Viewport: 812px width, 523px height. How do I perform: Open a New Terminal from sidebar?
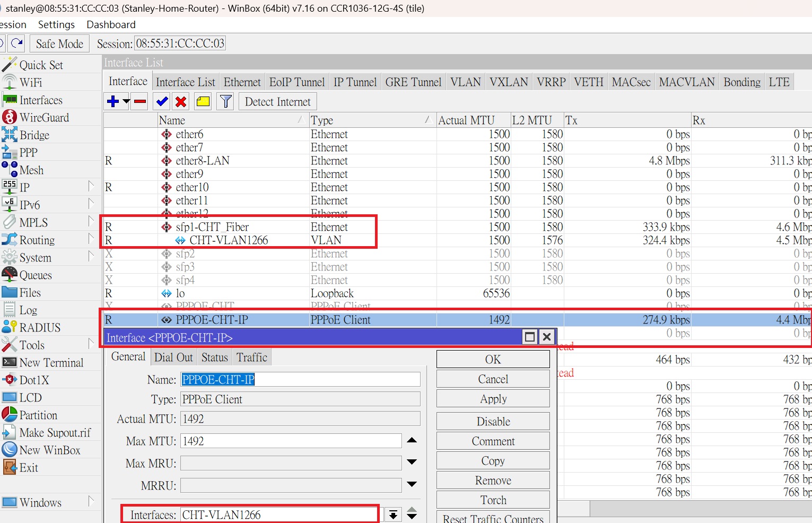51,362
